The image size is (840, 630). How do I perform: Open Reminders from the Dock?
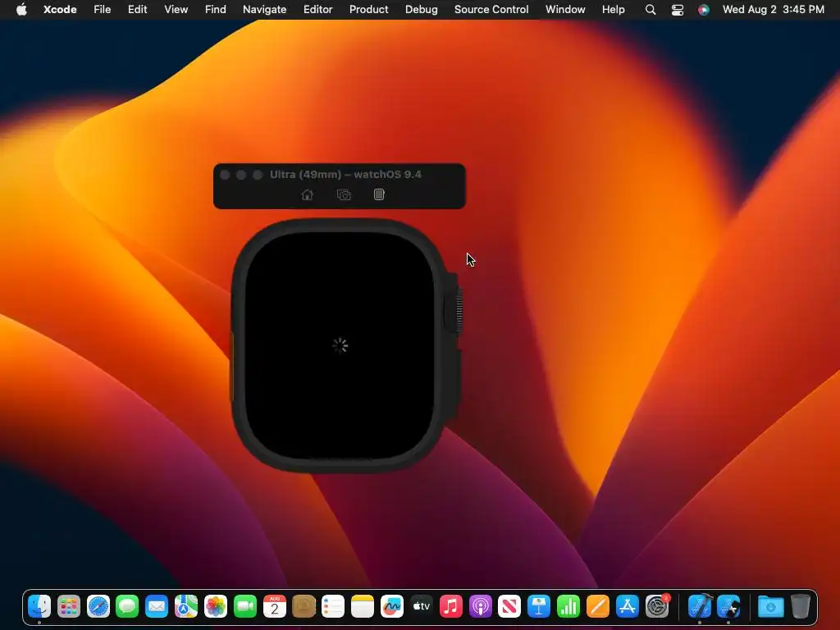click(333, 606)
